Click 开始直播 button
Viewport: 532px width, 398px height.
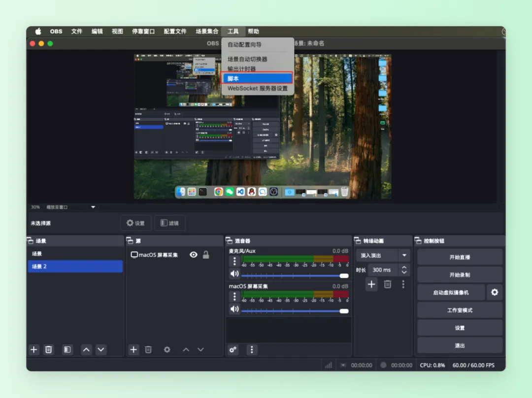click(x=460, y=257)
